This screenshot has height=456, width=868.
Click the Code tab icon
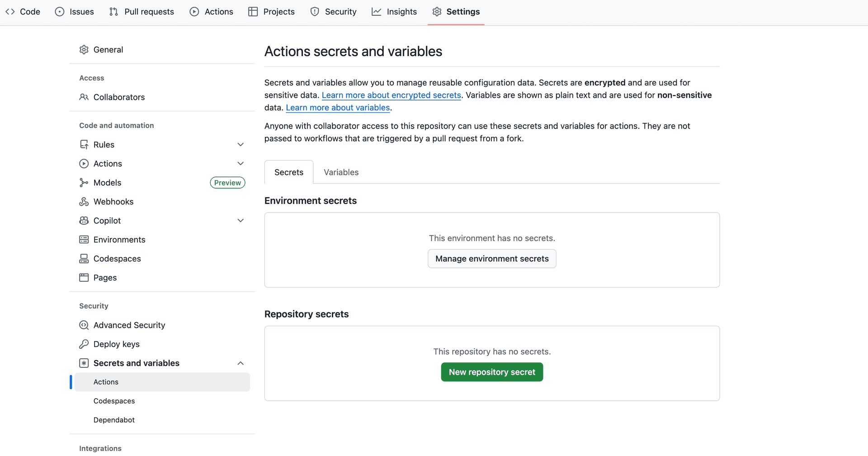[10, 11]
